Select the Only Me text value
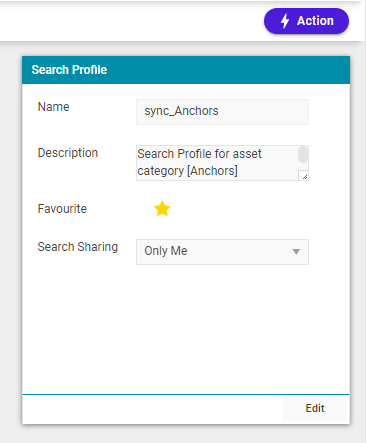The height and width of the screenshot is (443, 366). point(166,251)
